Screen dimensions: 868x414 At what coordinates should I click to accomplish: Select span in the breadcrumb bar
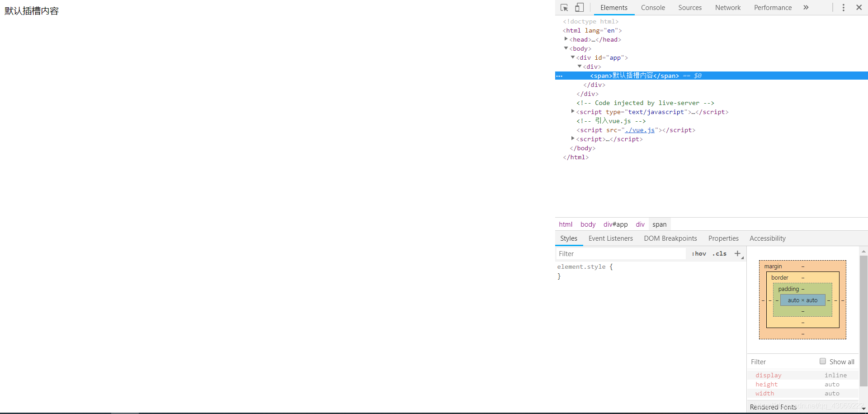click(x=659, y=224)
